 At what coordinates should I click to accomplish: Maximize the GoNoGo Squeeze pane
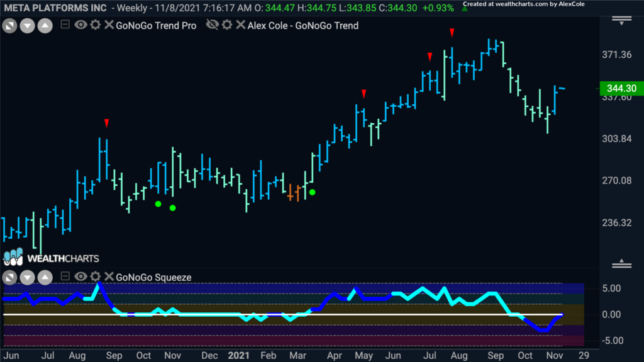coord(10,278)
